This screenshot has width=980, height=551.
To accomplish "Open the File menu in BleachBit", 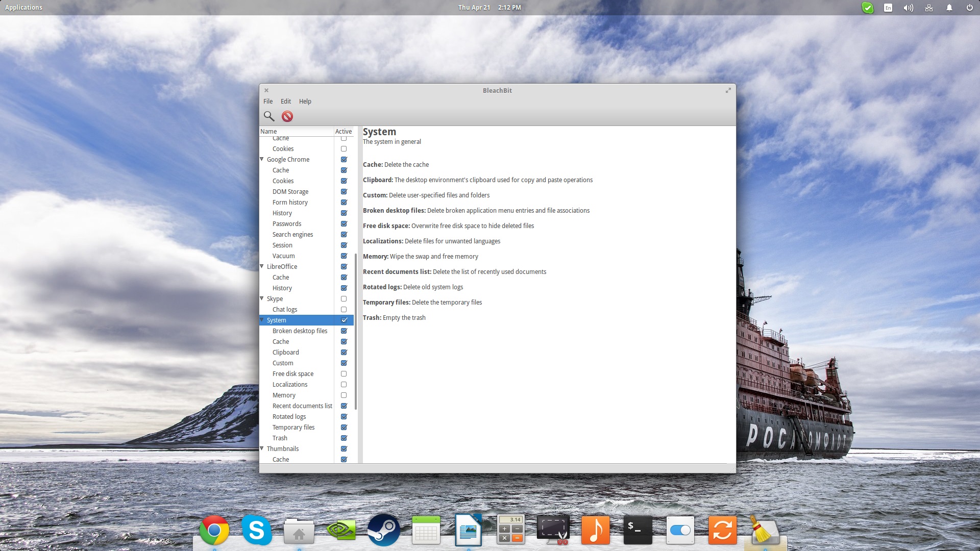I will coord(268,101).
